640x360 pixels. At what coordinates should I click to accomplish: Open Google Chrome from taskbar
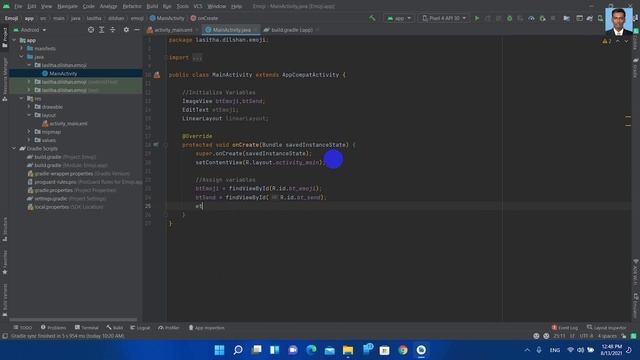403,350
